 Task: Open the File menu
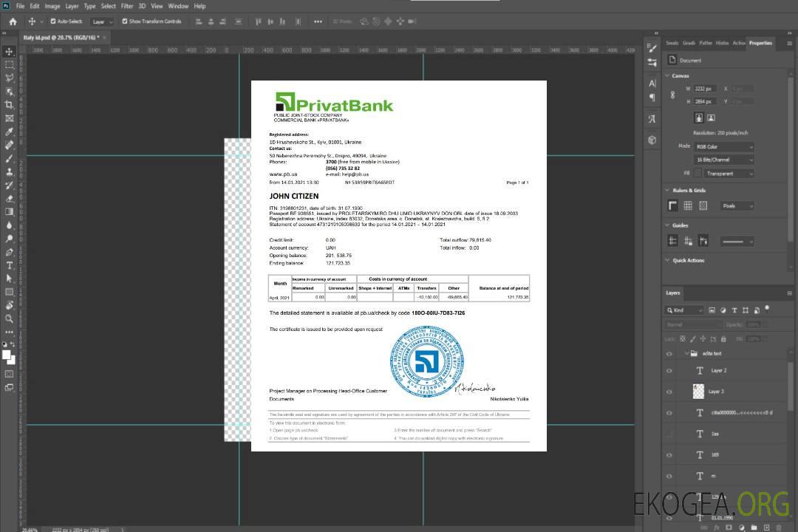click(21, 6)
